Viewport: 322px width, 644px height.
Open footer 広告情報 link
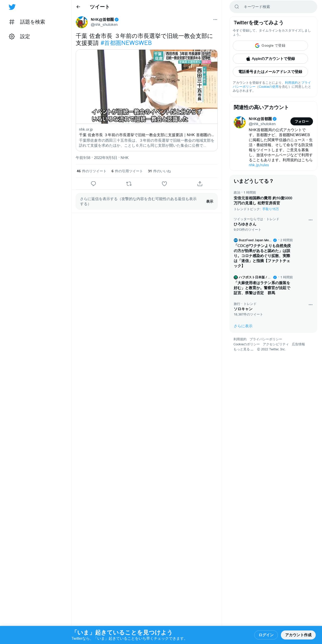[298, 344]
